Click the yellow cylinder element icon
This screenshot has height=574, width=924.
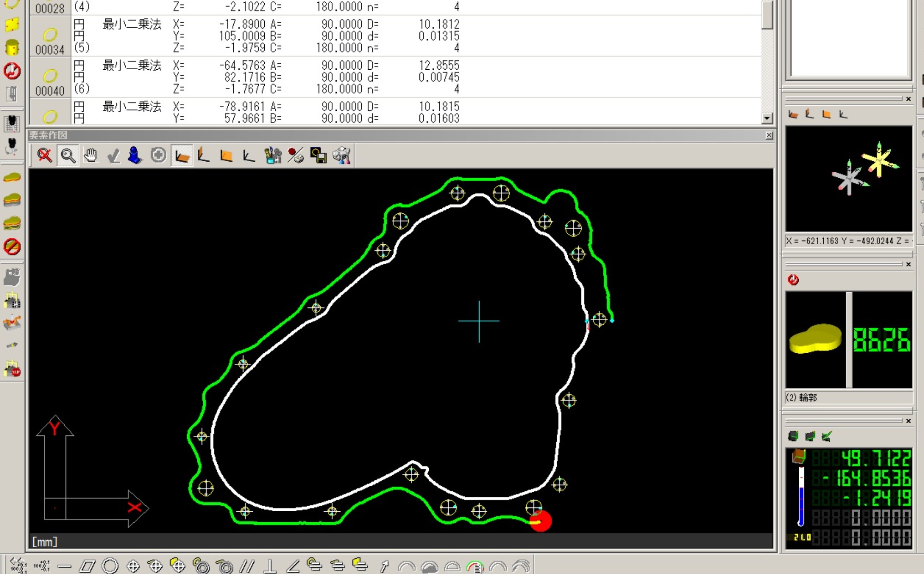pos(12,47)
